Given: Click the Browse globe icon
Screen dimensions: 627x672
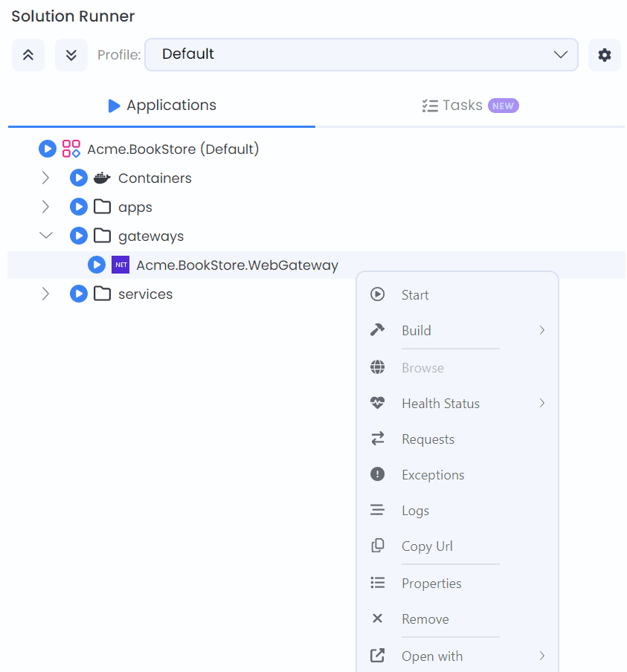Looking at the screenshot, I should (x=378, y=367).
